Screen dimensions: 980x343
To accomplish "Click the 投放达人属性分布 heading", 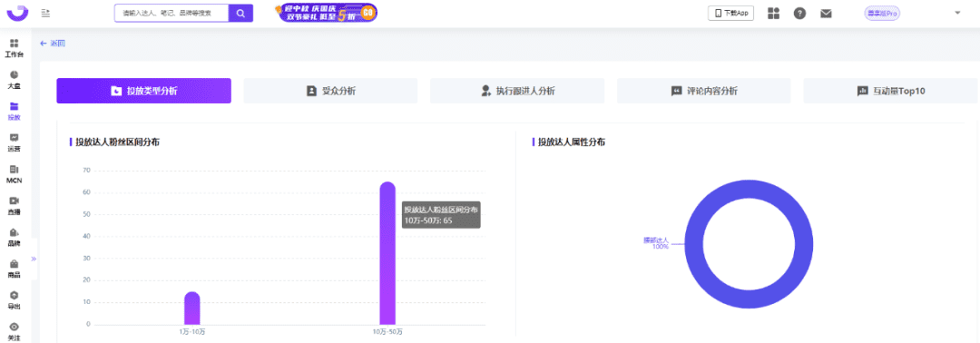I will [572, 142].
